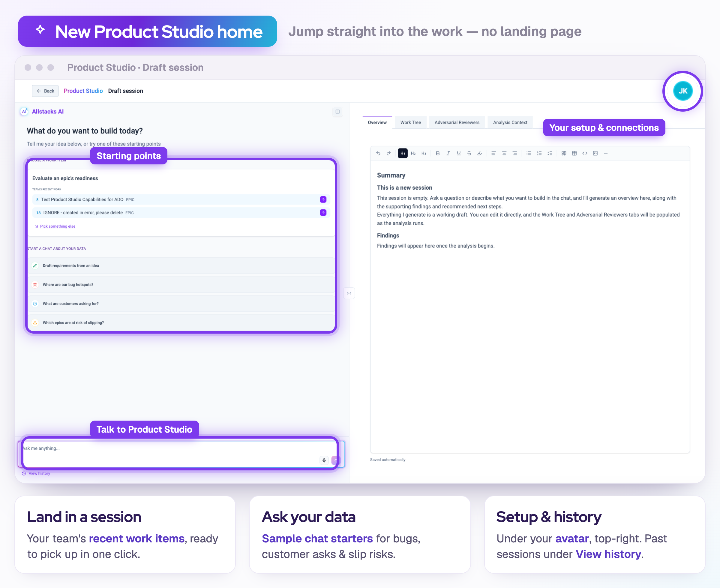Select the highlighter tool

pyautogui.click(x=479, y=153)
